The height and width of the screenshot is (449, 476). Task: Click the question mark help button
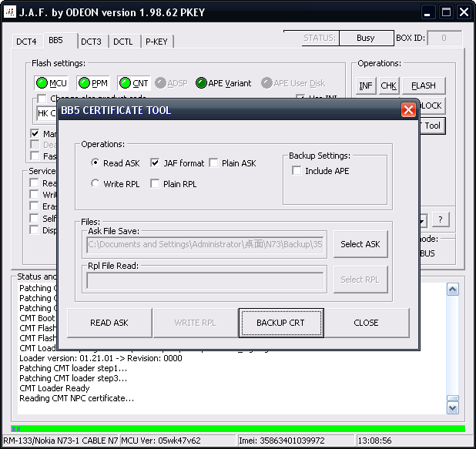[441, 219]
